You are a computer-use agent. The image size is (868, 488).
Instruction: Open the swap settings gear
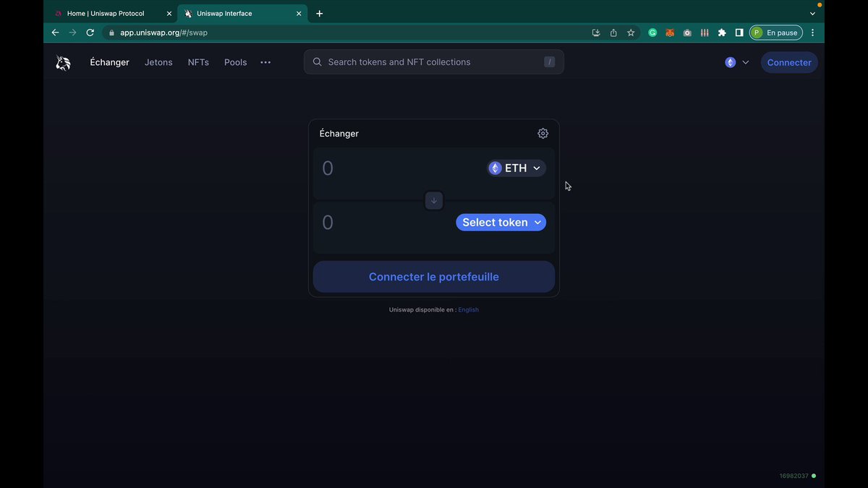542,133
